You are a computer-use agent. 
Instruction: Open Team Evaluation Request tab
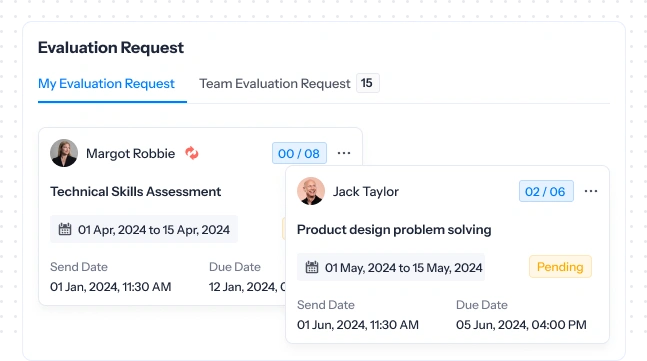(x=275, y=84)
